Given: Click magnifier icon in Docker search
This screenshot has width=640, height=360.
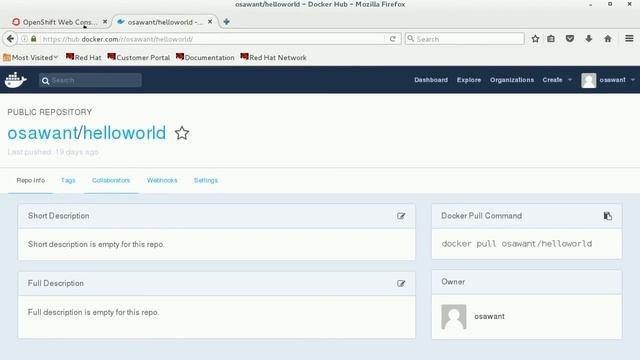Looking at the screenshot, I should (45, 81).
